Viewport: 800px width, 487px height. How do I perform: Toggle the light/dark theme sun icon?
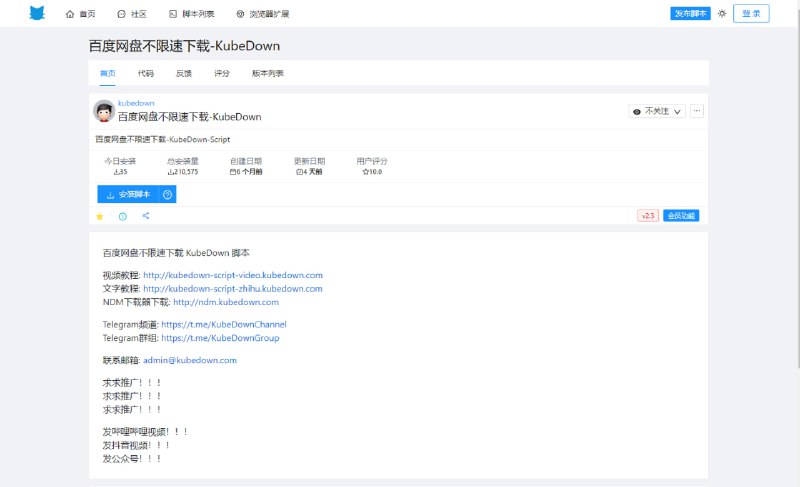click(x=722, y=14)
